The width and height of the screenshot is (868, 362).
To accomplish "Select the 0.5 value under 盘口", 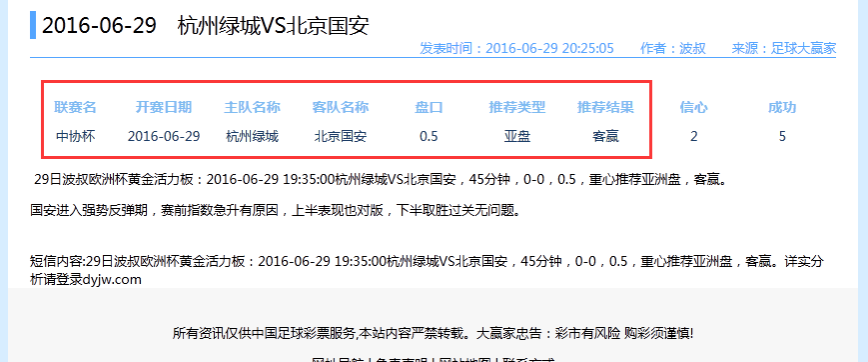I will 430,136.
